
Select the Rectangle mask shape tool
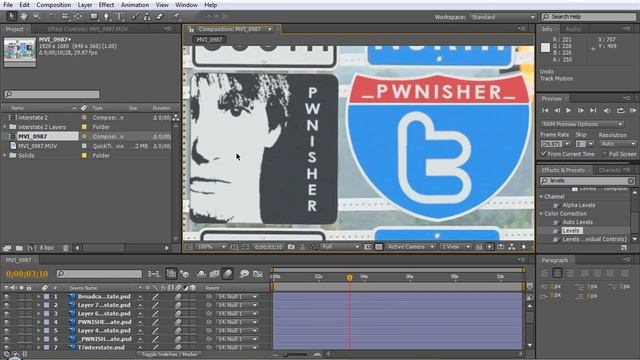(x=94, y=16)
